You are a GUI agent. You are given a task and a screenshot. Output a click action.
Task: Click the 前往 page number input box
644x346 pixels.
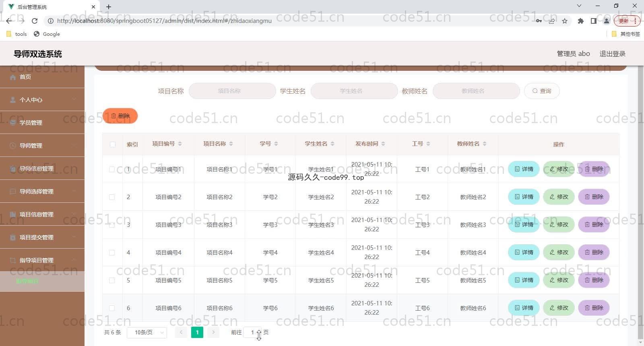(252, 332)
